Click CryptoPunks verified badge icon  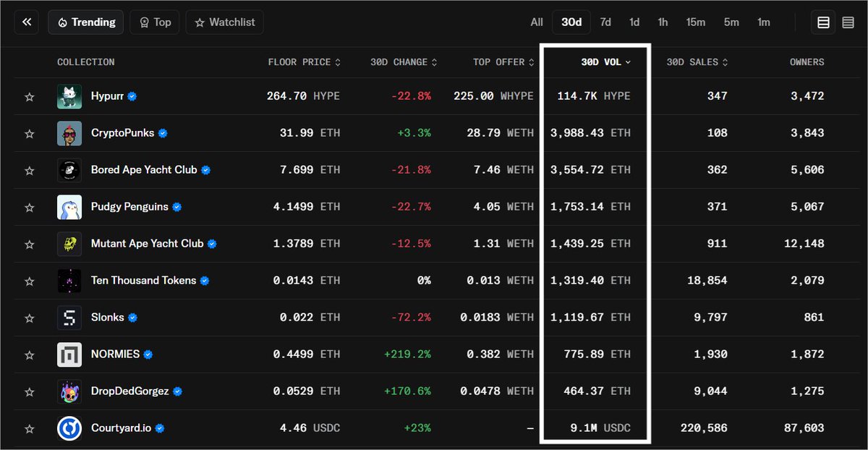coord(163,133)
